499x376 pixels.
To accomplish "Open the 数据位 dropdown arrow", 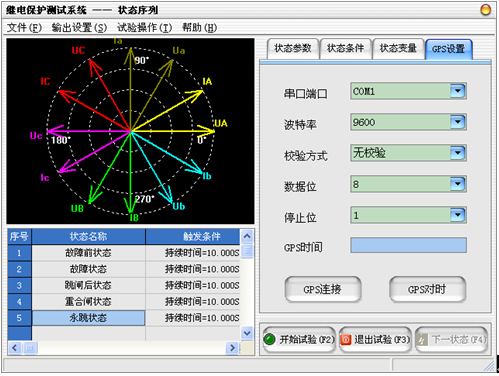I will tap(457, 184).
